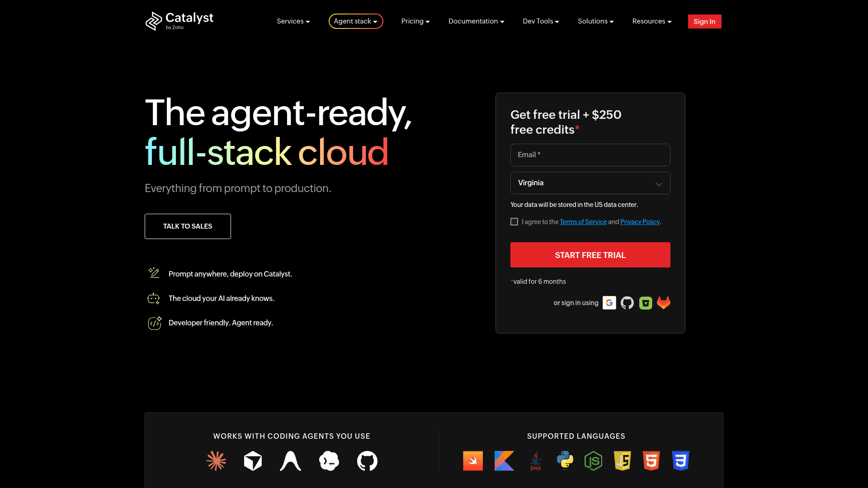Click 'WORKS WITH CODING AGENTS YOU USE' heading

tap(292, 436)
